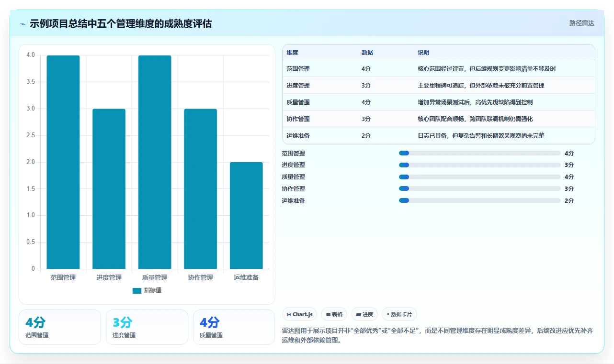Click the radar chart summary paragraph
The width and height of the screenshot is (614, 364).
(437, 336)
